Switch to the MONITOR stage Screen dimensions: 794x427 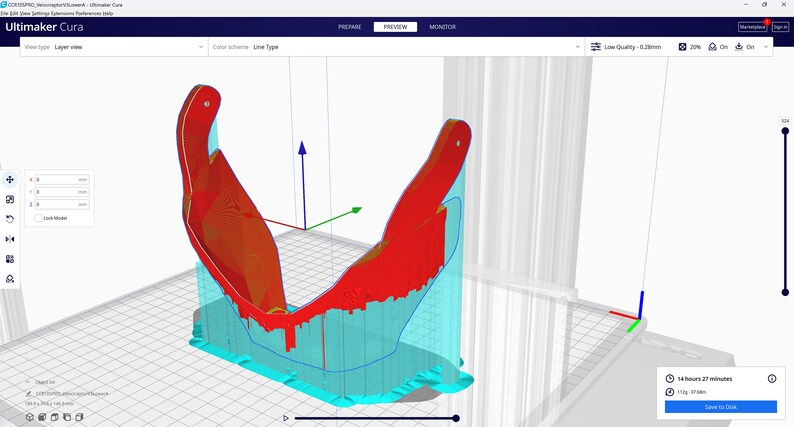point(443,27)
